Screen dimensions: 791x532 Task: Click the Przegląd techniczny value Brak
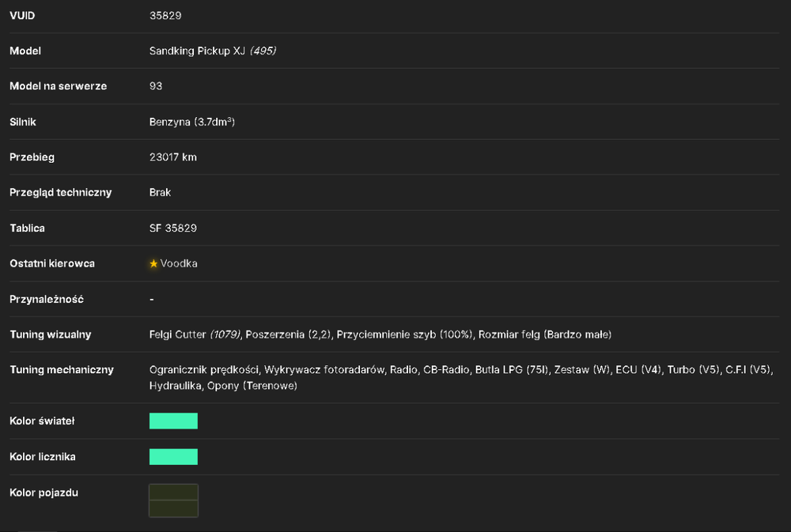point(160,193)
